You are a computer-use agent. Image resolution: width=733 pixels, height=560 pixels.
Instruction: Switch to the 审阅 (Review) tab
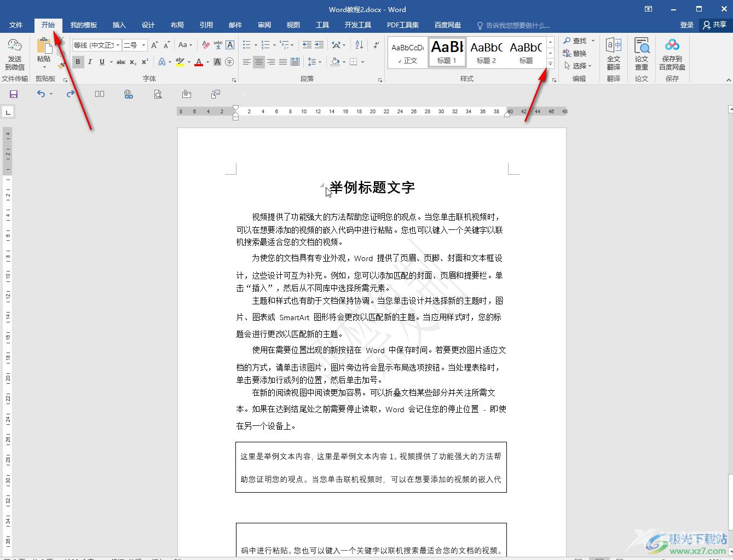[264, 25]
